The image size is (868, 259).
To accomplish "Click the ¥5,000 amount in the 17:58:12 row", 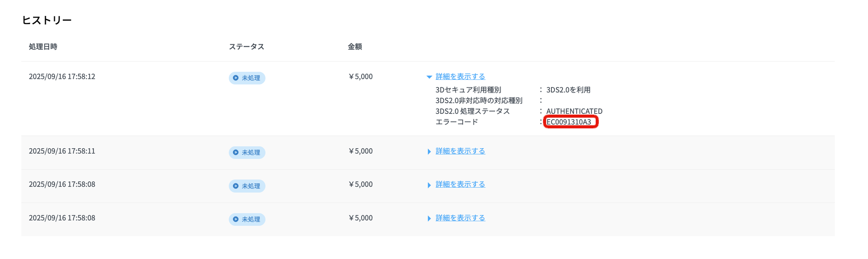I will tap(360, 76).
